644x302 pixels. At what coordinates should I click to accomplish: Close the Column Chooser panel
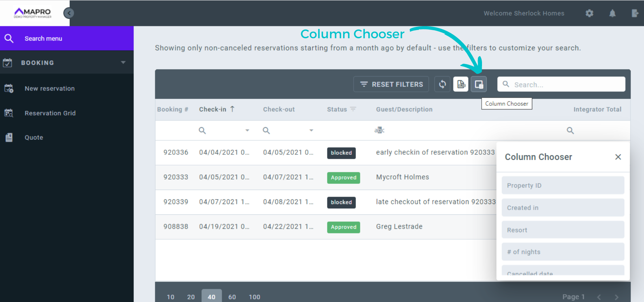tap(618, 157)
